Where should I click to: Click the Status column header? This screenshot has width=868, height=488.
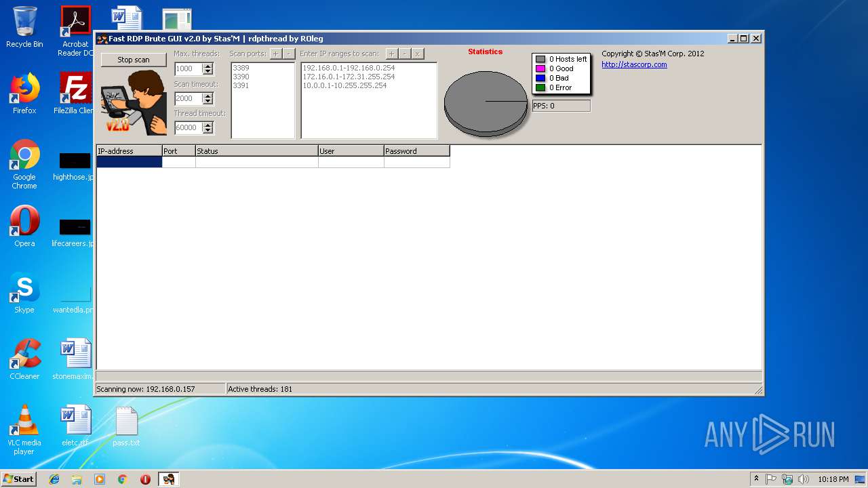[256, 151]
